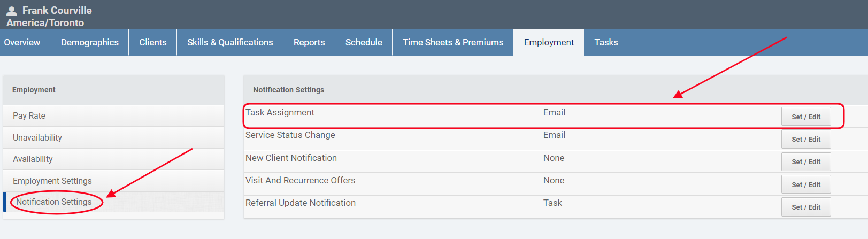Open the Schedule tab
The image size is (868, 239).
pyautogui.click(x=364, y=42)
